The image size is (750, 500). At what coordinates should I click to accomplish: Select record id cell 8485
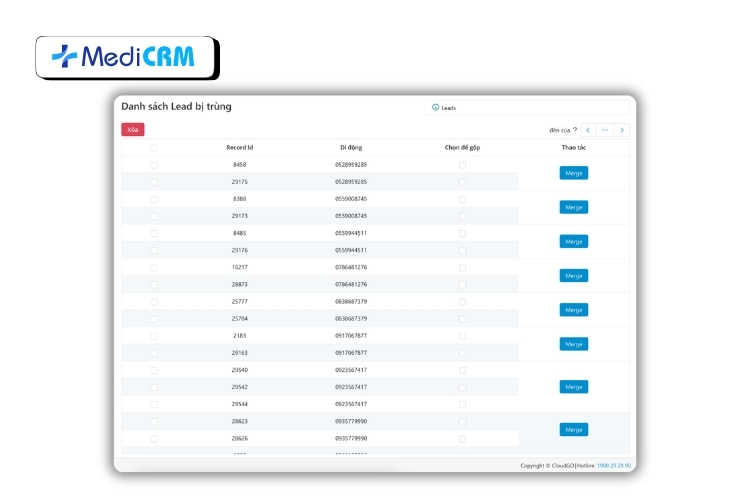[240, 233]
